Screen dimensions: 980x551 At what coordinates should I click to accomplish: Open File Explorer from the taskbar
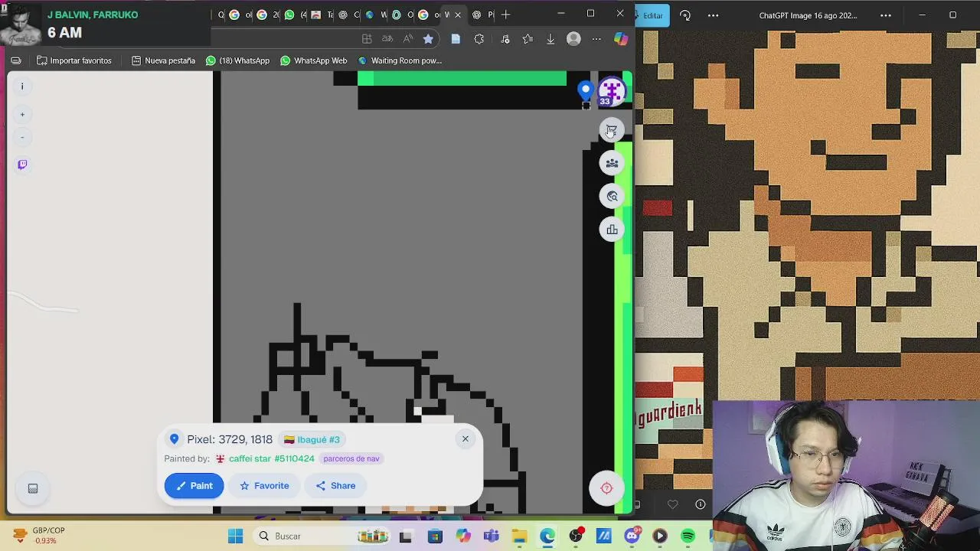(x=519, y=536)
